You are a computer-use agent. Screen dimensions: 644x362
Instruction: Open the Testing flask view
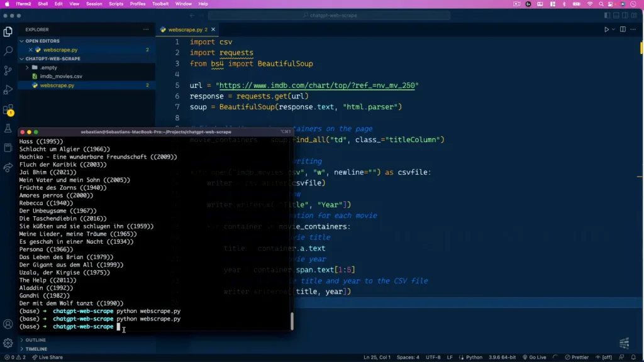click(x=8, y=128)
